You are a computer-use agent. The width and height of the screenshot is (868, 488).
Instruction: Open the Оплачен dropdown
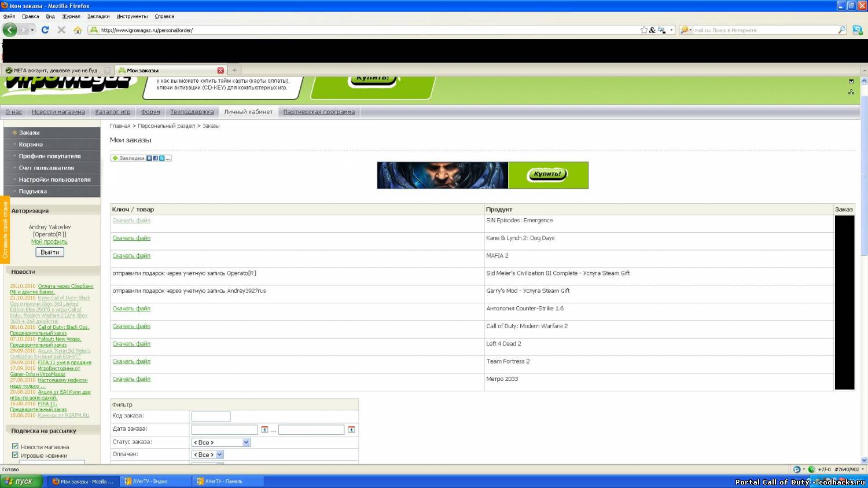(208, 455)
